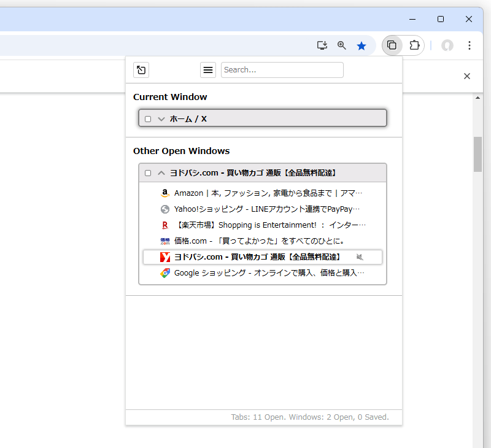This screenshot has height=448, width=491.
Task: Check the ヨドバシ.com window checkbox
Action: pos(148,173)
